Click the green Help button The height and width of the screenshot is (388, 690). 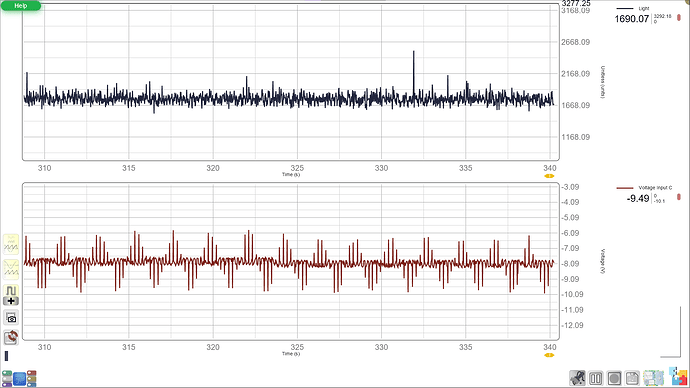(x=21, y=6)
